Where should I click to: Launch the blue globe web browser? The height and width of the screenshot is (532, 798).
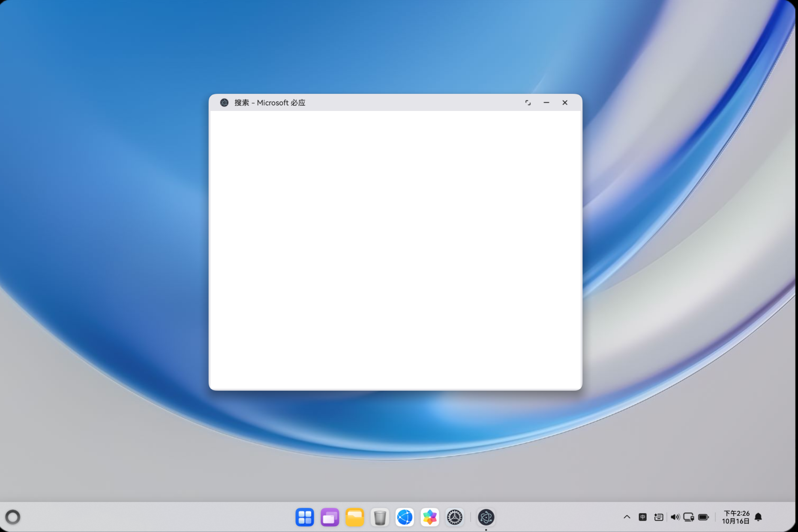click(405, 517)
